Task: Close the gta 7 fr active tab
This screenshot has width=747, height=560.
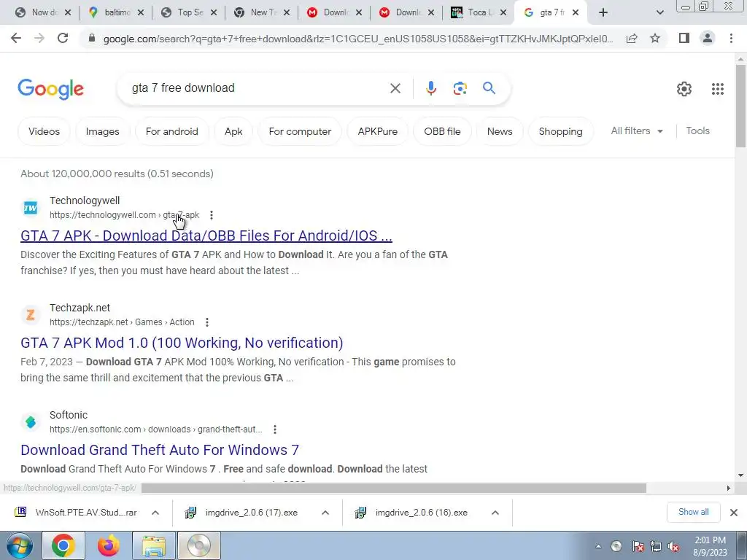Action: click(576, 12)
